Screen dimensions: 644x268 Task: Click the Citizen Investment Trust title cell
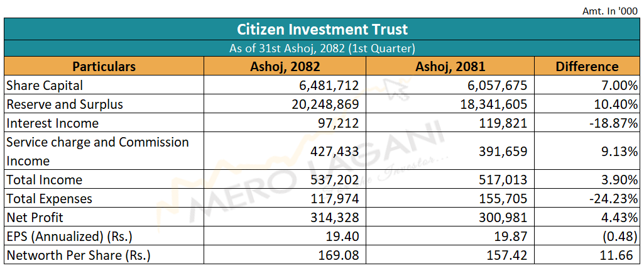[322, 29]
